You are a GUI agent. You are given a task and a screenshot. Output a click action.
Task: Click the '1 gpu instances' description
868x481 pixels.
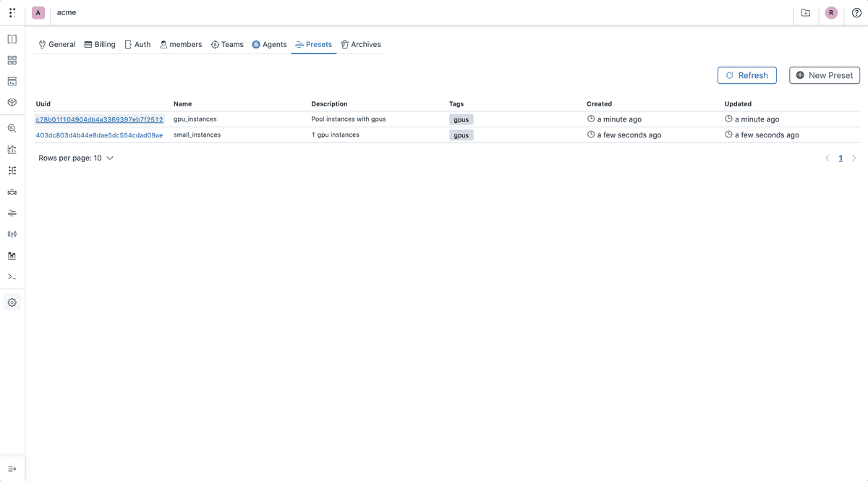click(336, 135)
